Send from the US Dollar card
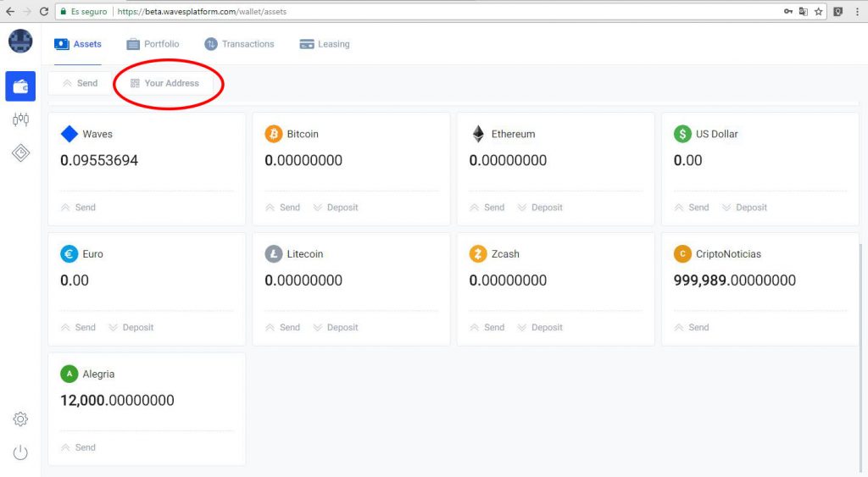Screen dimensions: 868x477 point(692,208)
